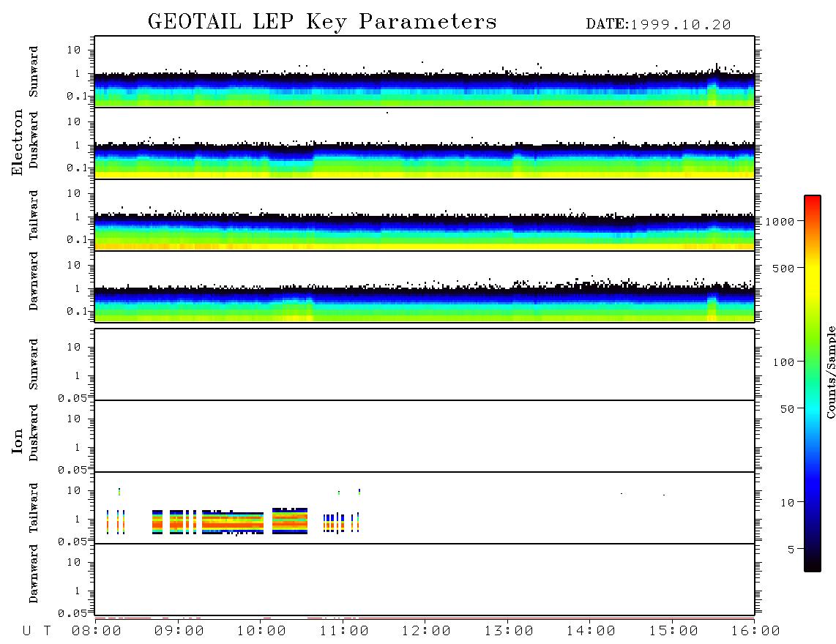Screen dimensions: 836x644
Task: Click the Electron Tailward spectrogram panel
Action: pyautogui.click(x=425, y=215)
